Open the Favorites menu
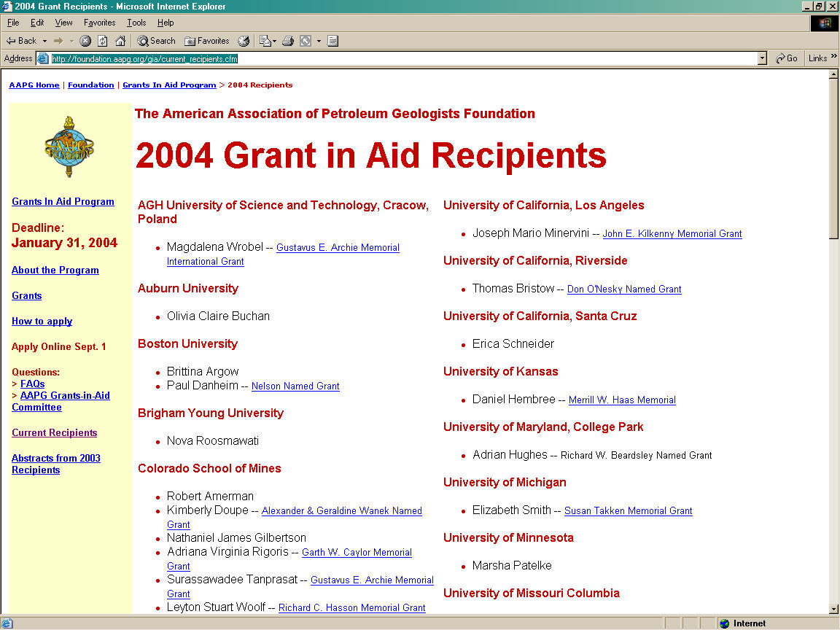This screenshot has width=840, height=630. (100, 23)
